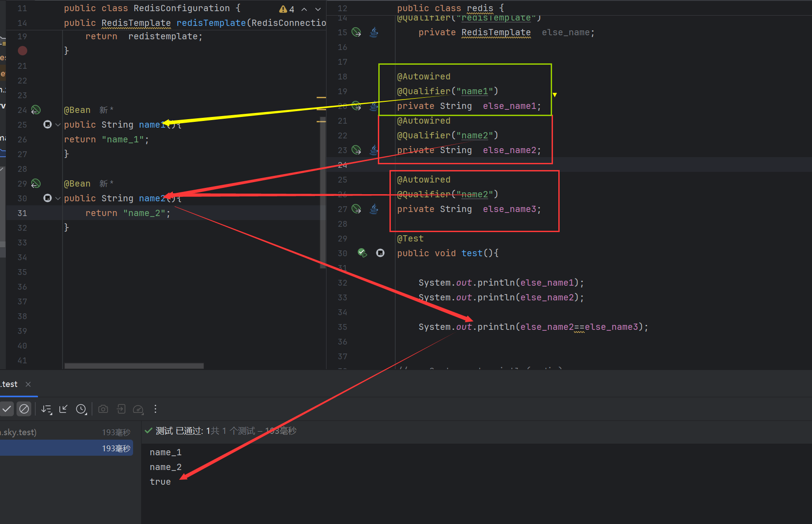Collapse the name2() method fold arrow
This screenshot has height=524, width=812.
(58, 199)
